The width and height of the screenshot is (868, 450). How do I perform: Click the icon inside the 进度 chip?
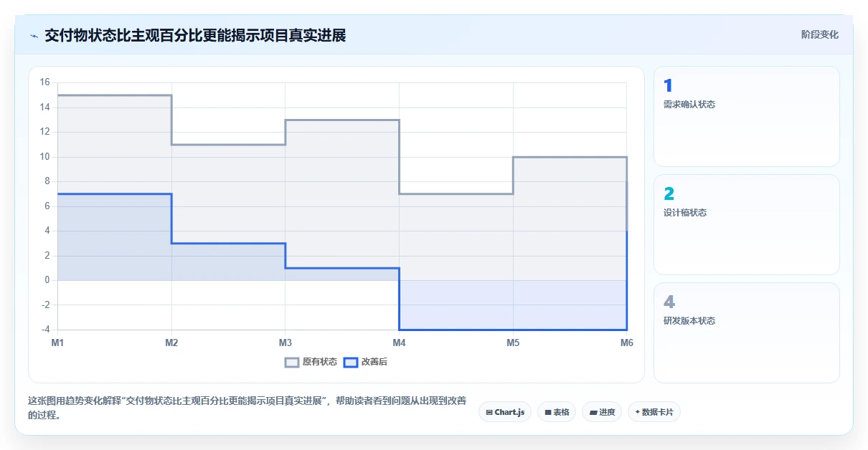click(593, 413)
